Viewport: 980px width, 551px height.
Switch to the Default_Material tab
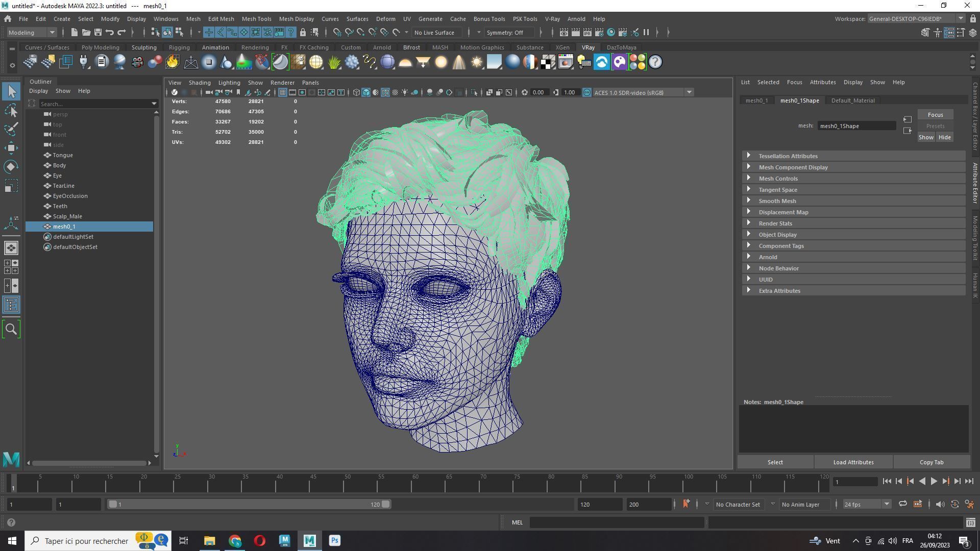852,101
